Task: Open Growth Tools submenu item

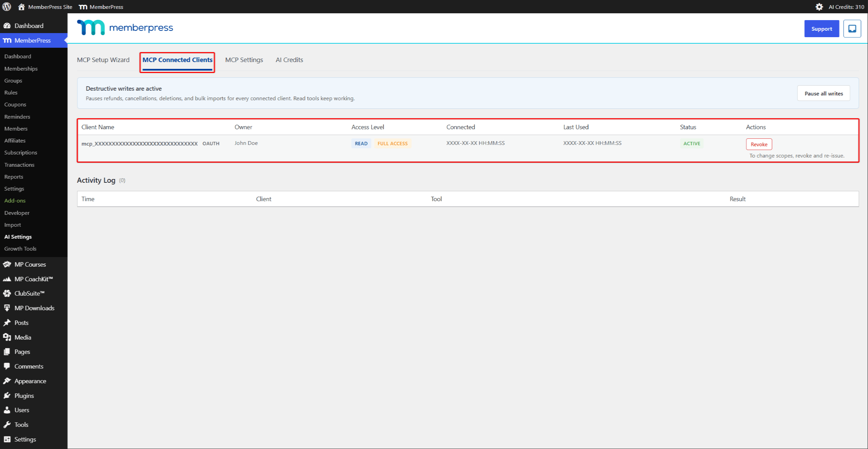Action: click(20, 249)
